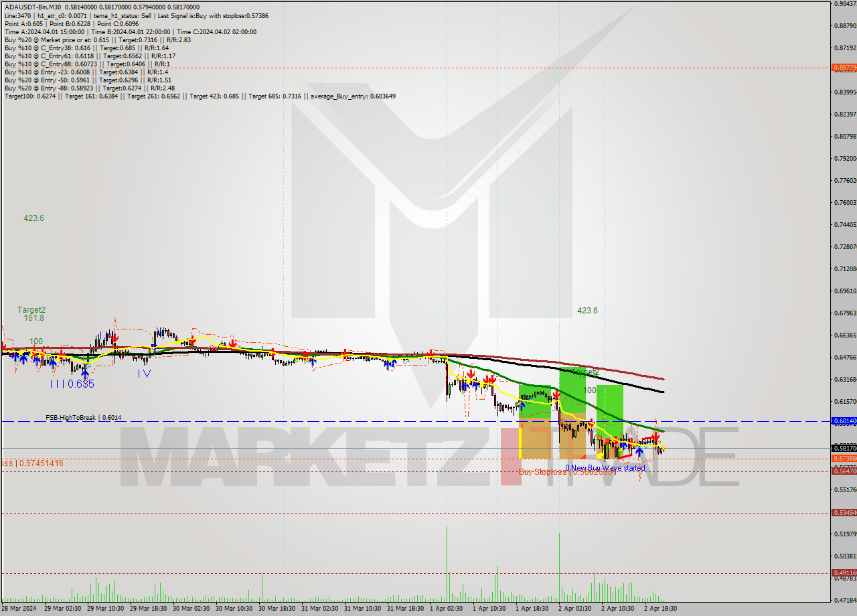Click the Point A:0.605 info line
Screen dimensions: 857x616
[x=71, y=23]
